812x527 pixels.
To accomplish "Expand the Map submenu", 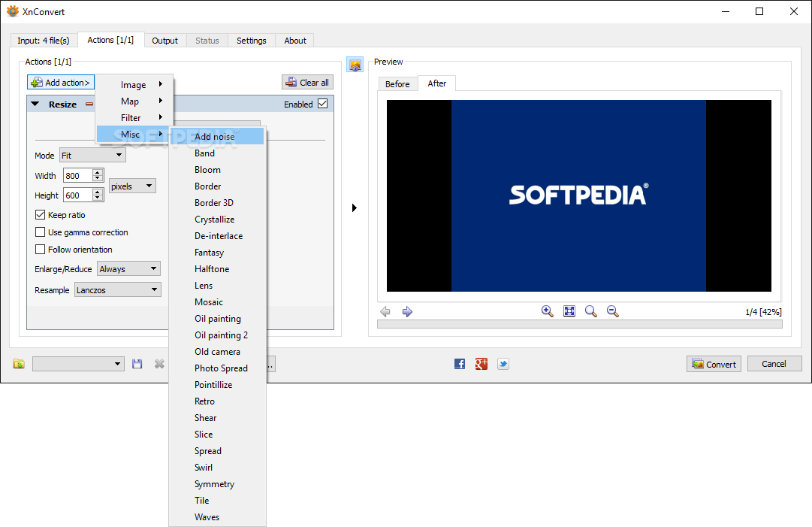I will click(134, 101).
